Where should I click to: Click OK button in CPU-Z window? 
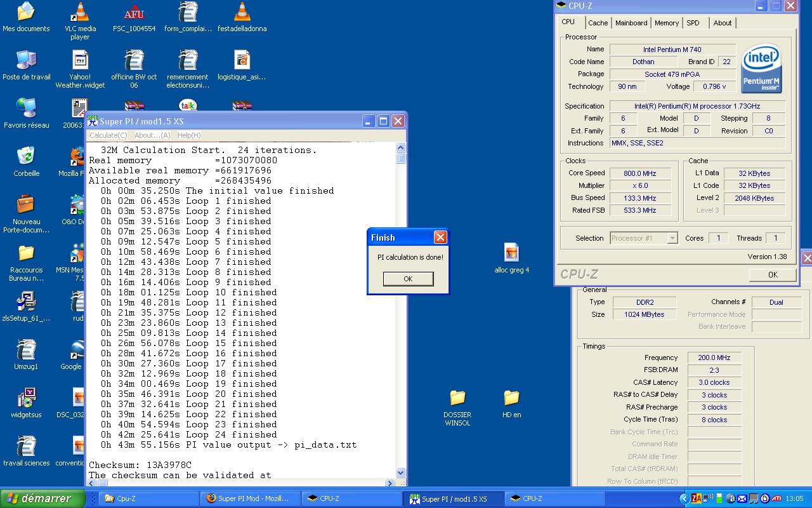[x=772, y=274]
